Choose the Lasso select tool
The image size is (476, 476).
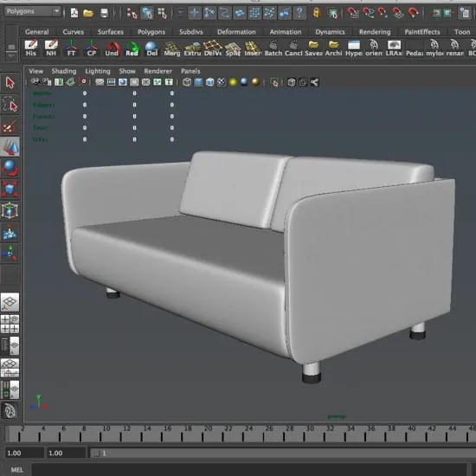pyautogui.click(x=10, y=104)
